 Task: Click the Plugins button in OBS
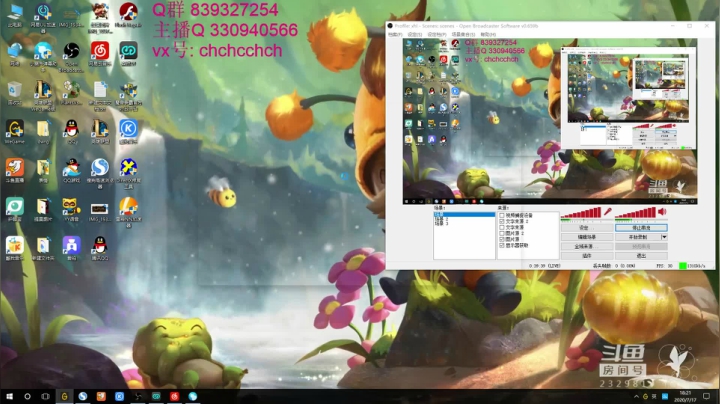[587, 256]
